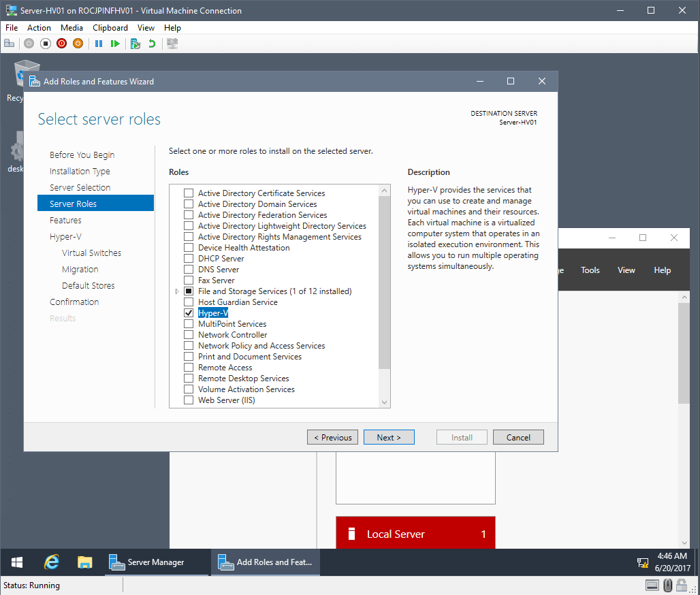Go to Features step

(x=65, y=220)
